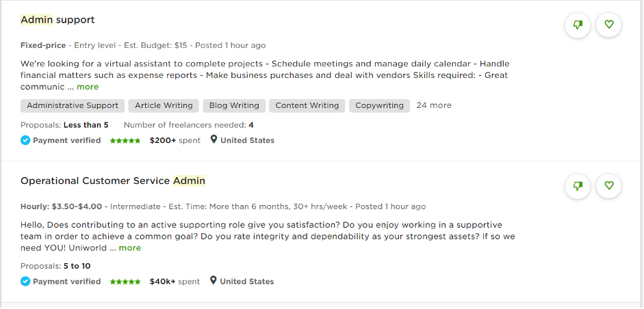Click the star rating of $40k+ client
The image size is (644, 309).
coord(125,282)
